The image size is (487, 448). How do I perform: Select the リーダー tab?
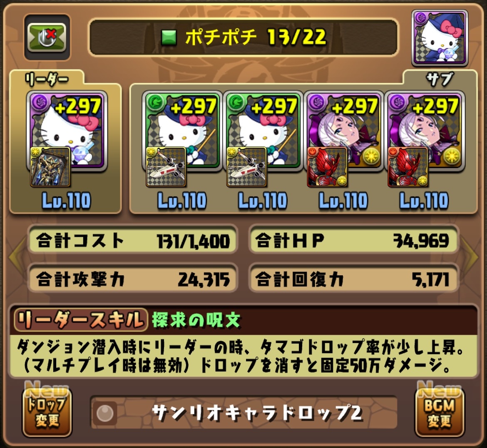(x=47, y=80)
